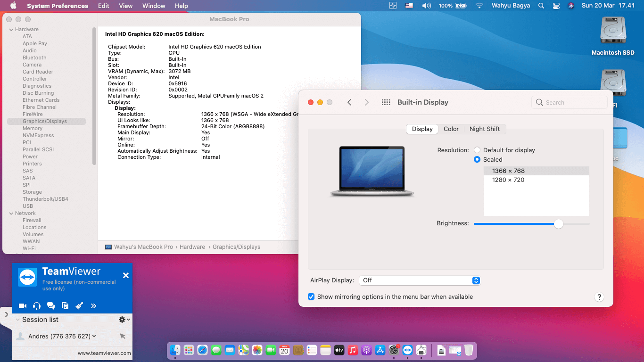This screenshot has width=644, height=362.
Task: Show more TeamViewer tools via double chevron
Action: (x=93, y=306)
